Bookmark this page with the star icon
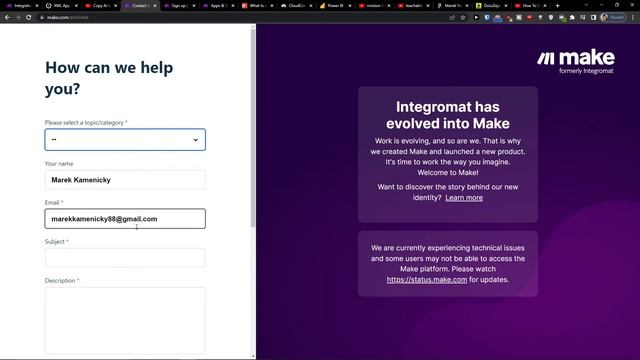 coord(463,18)
